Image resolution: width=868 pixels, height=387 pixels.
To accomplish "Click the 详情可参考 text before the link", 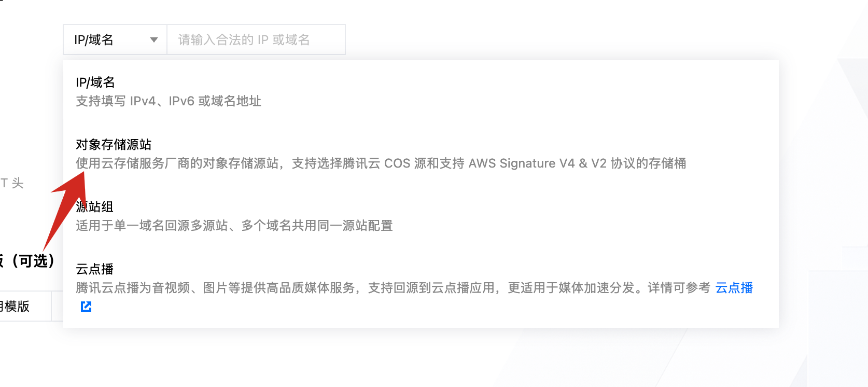I will 678,288.
